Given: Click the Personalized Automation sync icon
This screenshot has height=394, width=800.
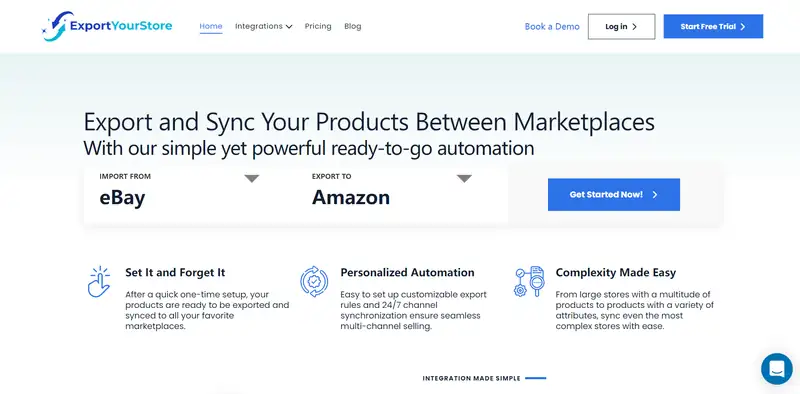Looking at the screenshot, I should click(314, 281).
